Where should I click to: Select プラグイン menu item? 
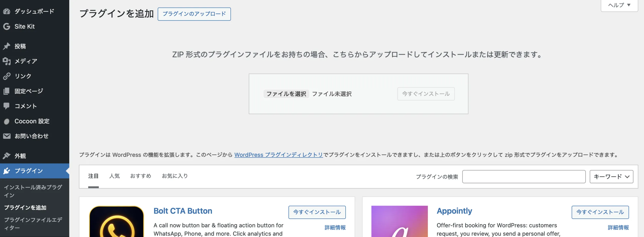pyautogui.click(x=34, y=171)
